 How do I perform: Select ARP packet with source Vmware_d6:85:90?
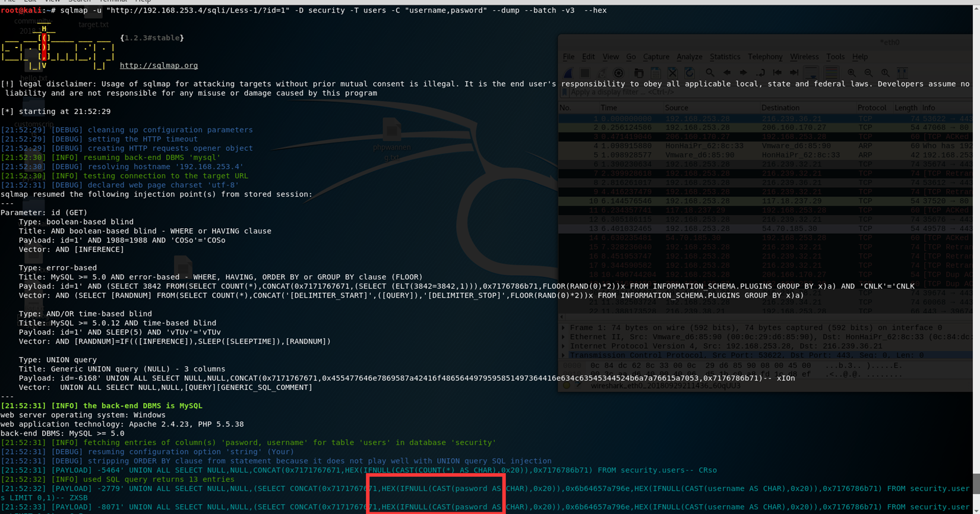coord(765,155)
